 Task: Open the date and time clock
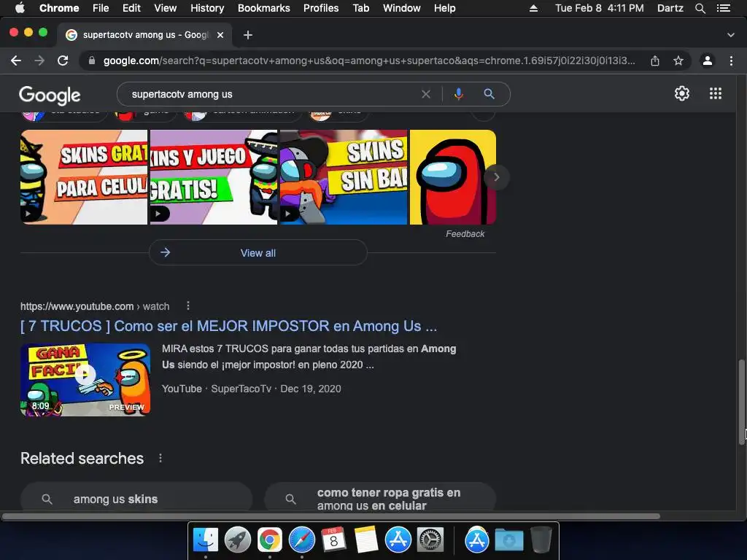(x=600, y=8)
